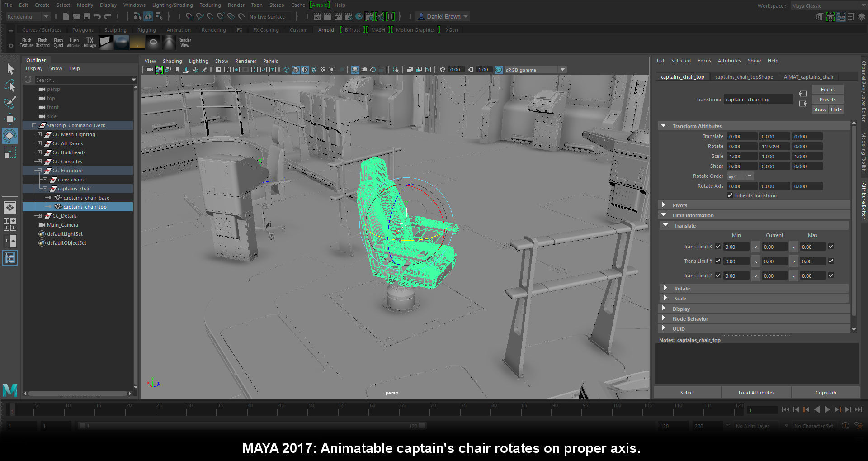
Task: Toggle Trans Limit Z min checkbox
Action: pyautogui.click(x=718, y=276)
